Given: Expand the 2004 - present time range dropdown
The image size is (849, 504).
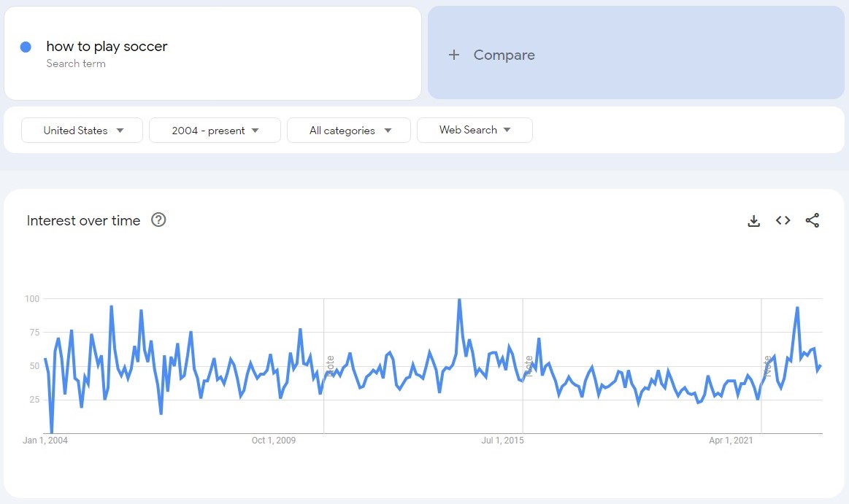Looking at the screenshot, I should coord(215,131).
